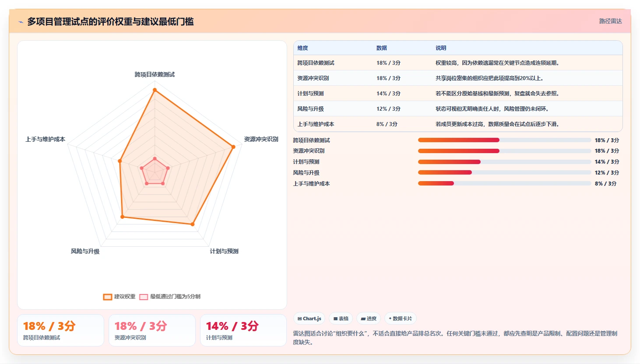This screenshot has height=364, width=640.
Task: Click the 8% / 3分 value beside progress bar
Action: point(605,184)
